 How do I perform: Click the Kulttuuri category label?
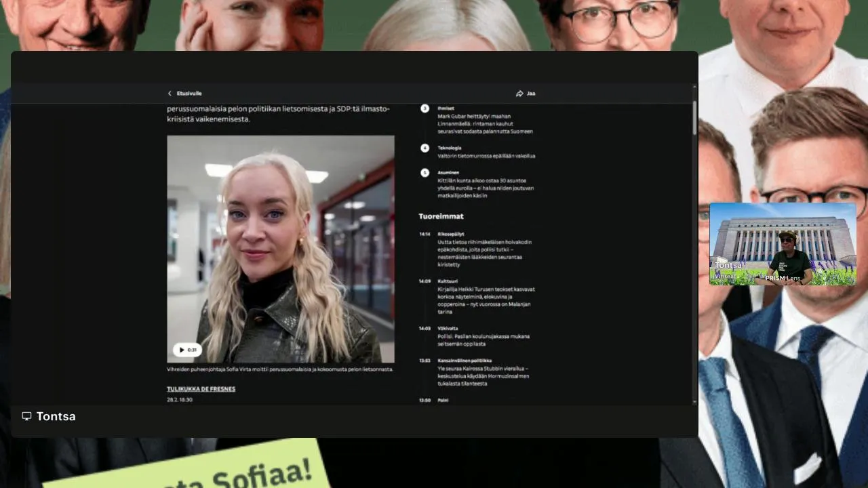(x=448, y=281)
